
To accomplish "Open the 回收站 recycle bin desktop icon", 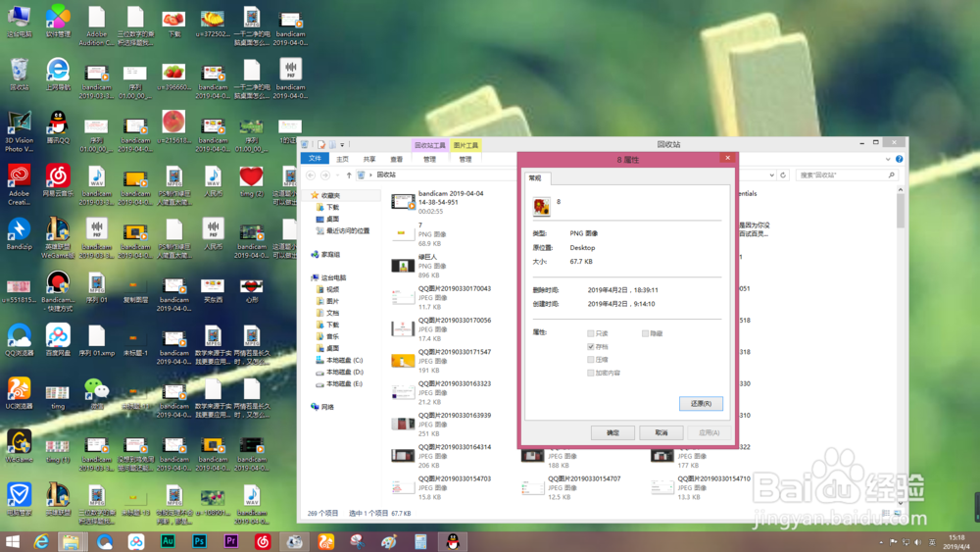I will pyautogui.click(x=20, y=75).
